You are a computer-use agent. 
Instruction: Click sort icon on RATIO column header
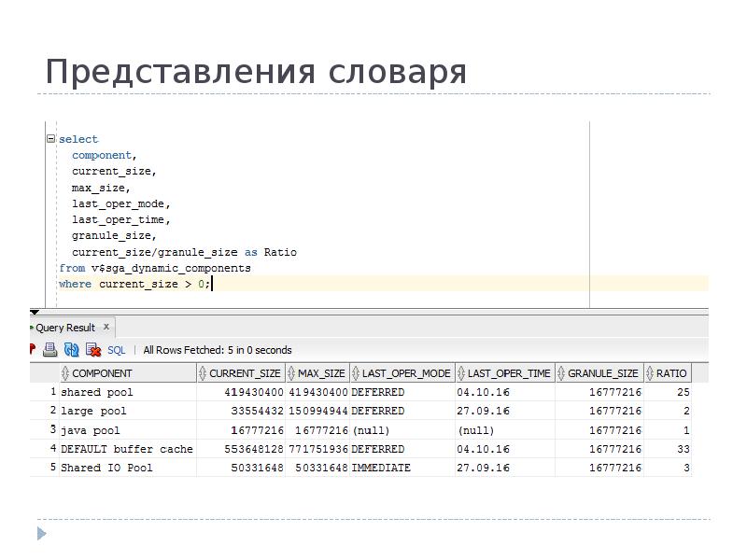coord(650,373)
